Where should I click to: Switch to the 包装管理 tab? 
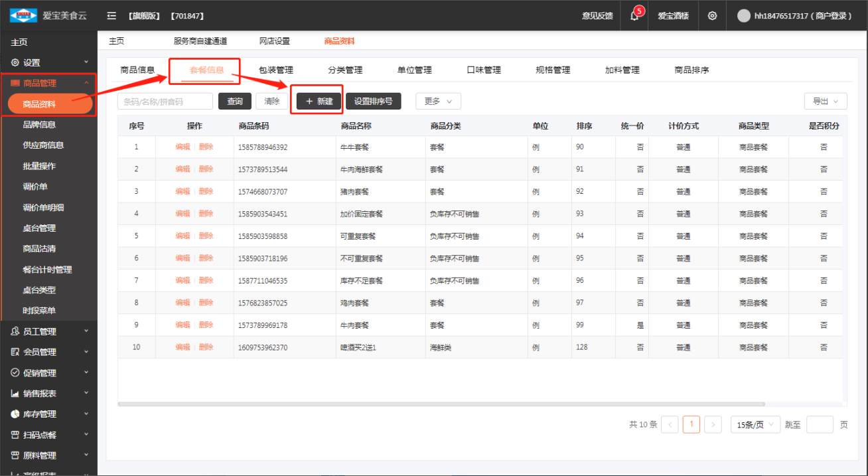[x=276, y=70]
